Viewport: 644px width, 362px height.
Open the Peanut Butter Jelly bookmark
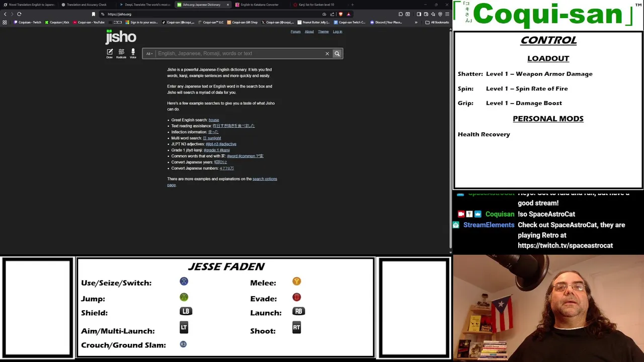coord(313,22)
